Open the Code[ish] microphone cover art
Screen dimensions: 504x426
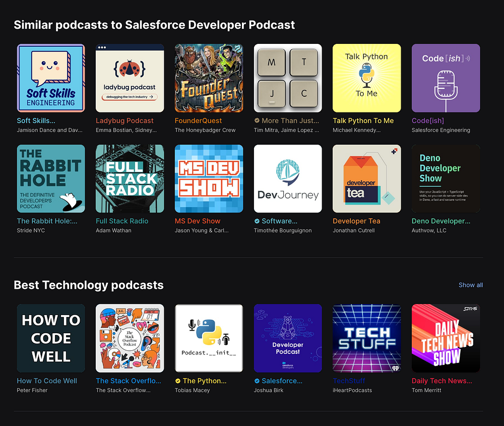446,78
